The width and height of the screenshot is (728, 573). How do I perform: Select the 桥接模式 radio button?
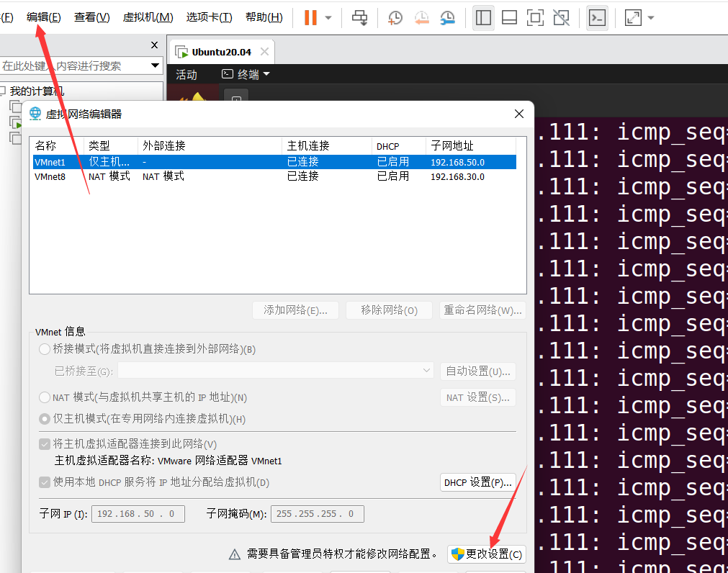pos(45,349)
